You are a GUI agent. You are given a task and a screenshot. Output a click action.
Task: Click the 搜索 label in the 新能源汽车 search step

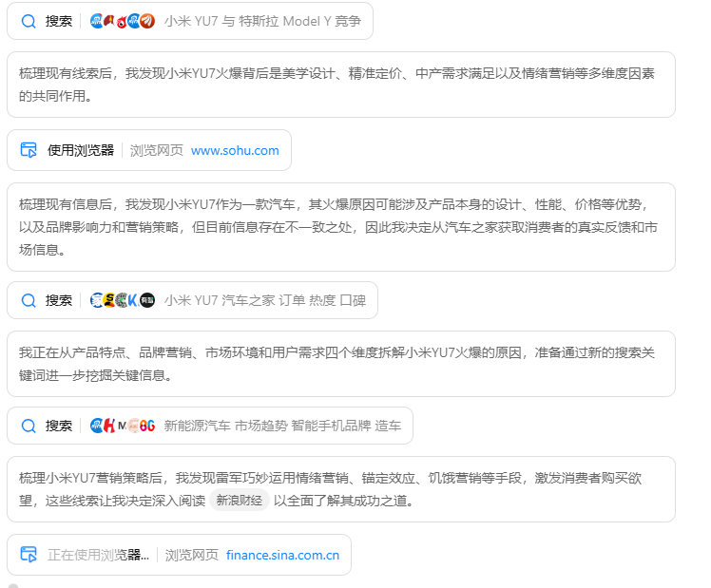pyautogui.click(x=59, y=426)
